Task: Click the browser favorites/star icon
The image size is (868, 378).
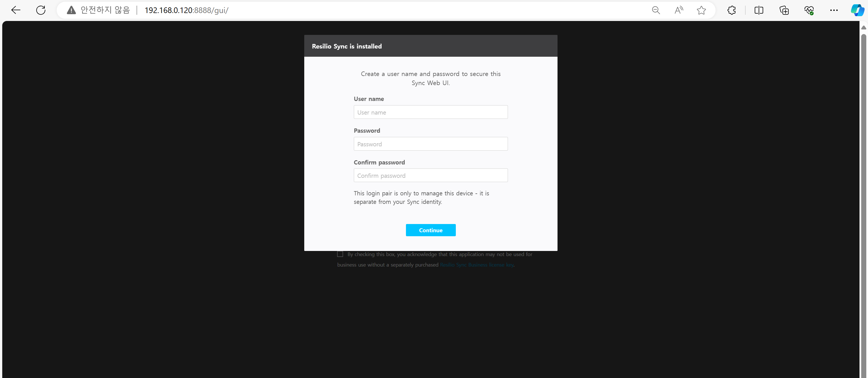Action: [x=701, y=10]
